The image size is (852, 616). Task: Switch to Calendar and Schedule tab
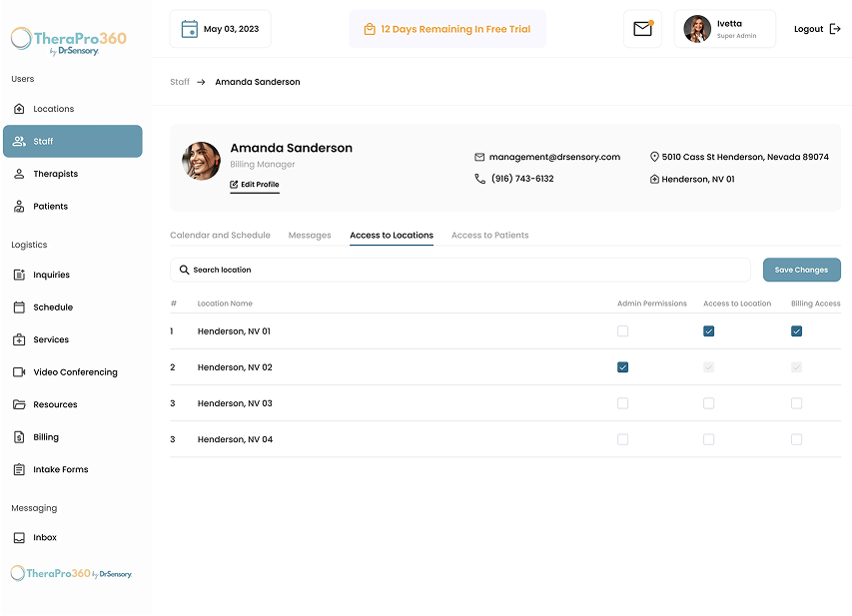220,236
